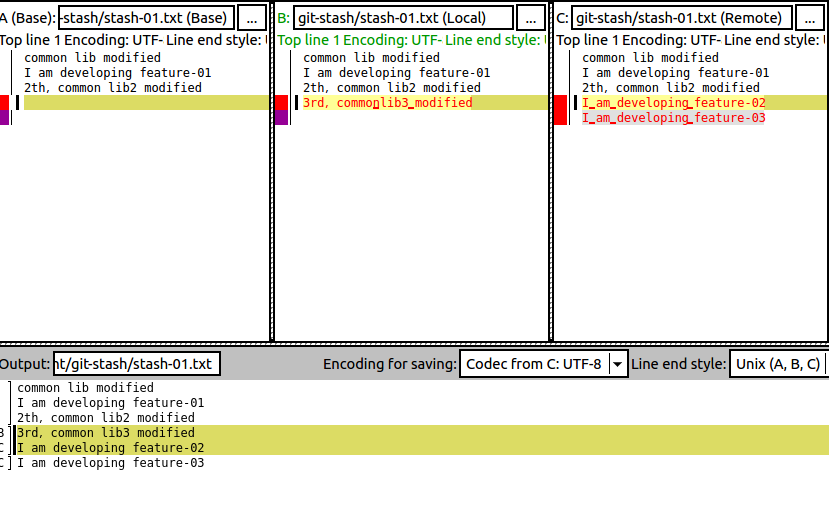Screen dimensions: 829x510
Task: Focus the C (Remote) file path field
Action: pos(681,18)
